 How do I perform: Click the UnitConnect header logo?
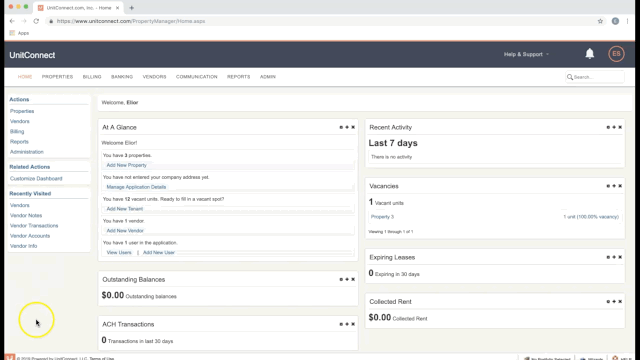[x=32, y=55]
